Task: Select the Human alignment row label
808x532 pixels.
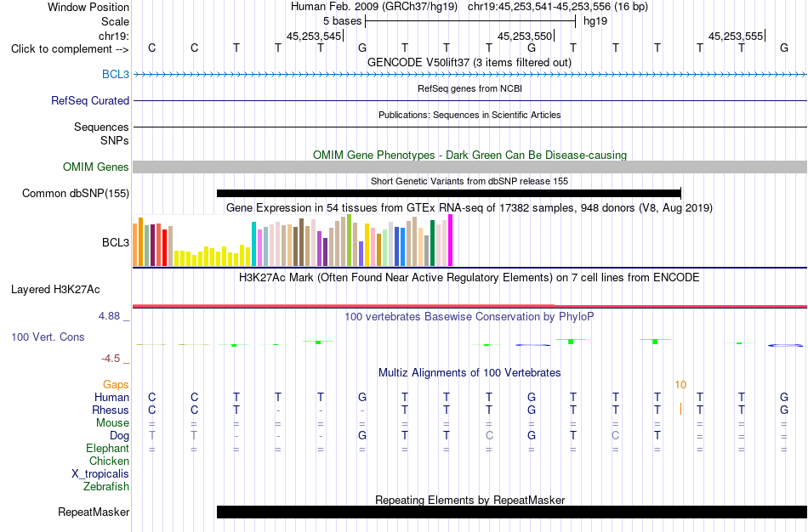Action: pyautogui.click(x=111, y=397)
